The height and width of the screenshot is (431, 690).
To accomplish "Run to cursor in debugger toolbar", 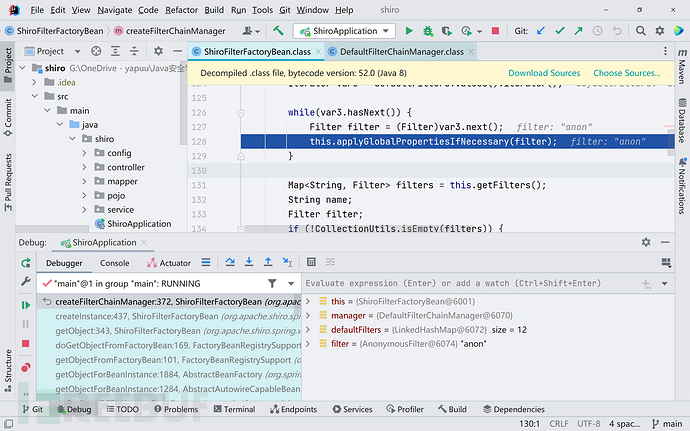I will (x=287, y=262).
